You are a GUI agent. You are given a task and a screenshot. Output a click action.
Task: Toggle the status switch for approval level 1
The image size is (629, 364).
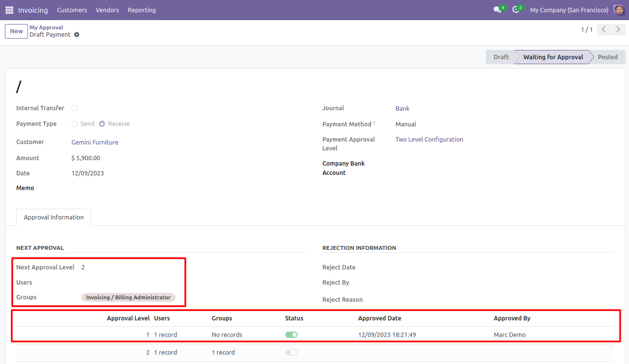coord(291,335)
